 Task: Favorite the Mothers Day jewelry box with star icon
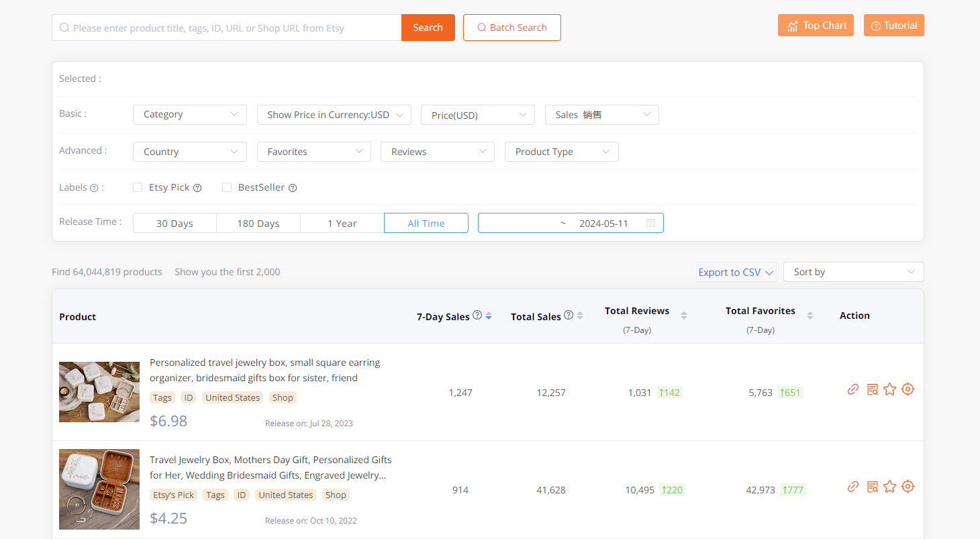point(890,487)
